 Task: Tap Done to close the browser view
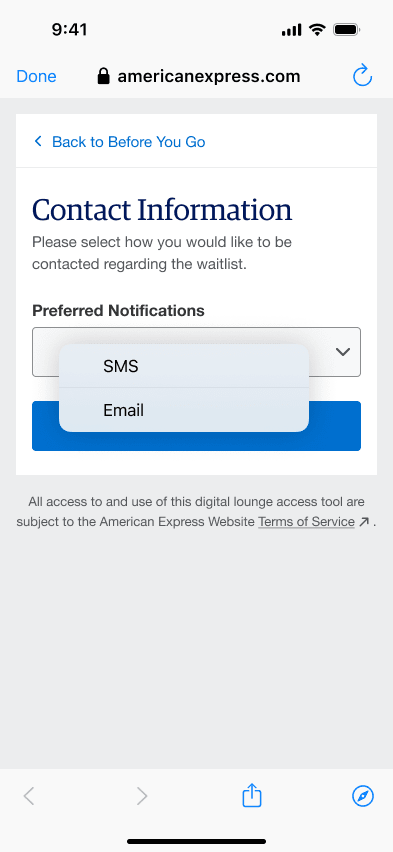pyautogui.click(x=36, y=76)
